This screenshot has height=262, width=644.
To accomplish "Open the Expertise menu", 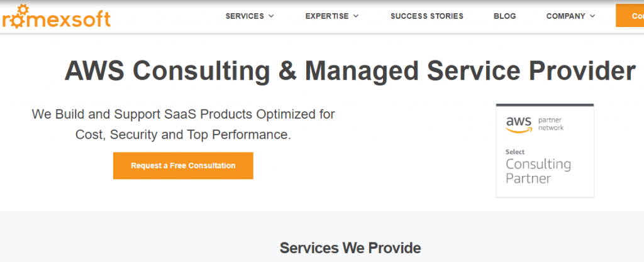I will (327, 16).
